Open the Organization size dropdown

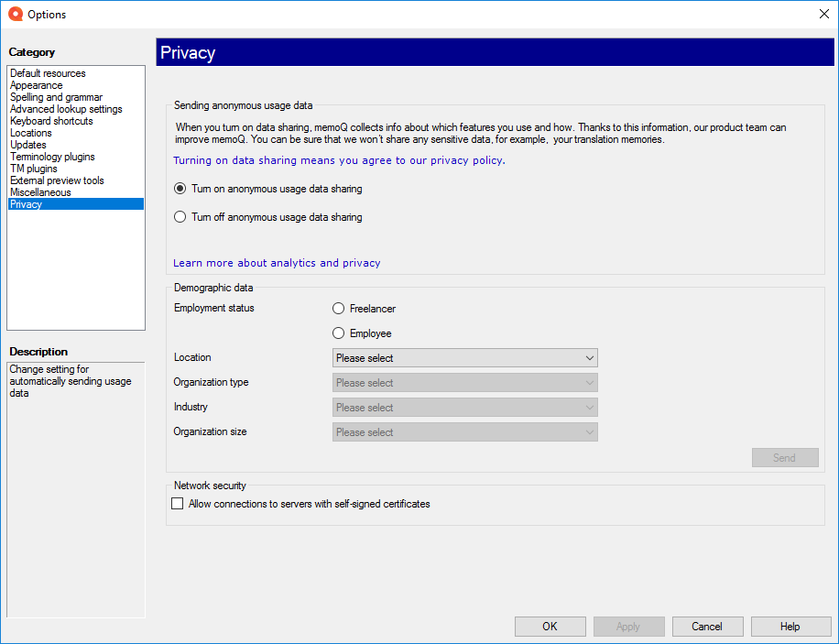point(465,432)
